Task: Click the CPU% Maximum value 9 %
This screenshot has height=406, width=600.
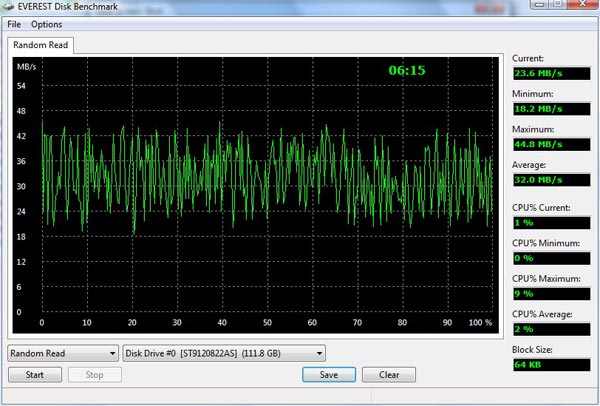Action: [x=551, y=294]
